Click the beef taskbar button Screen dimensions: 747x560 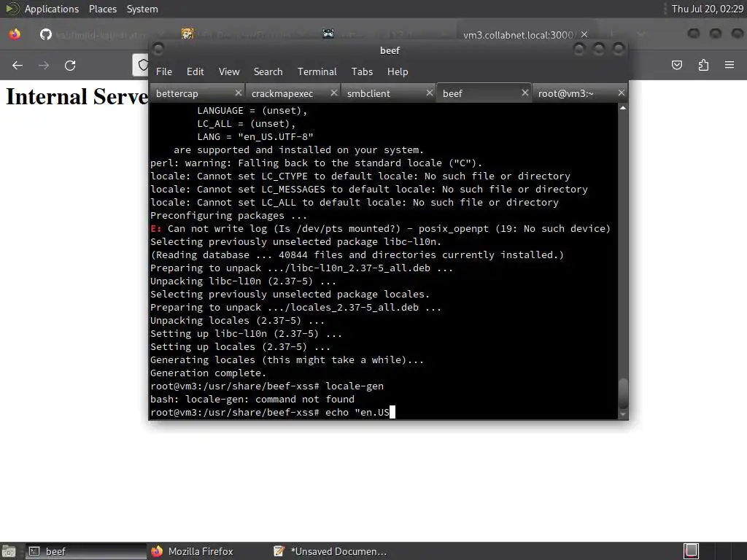86,551
